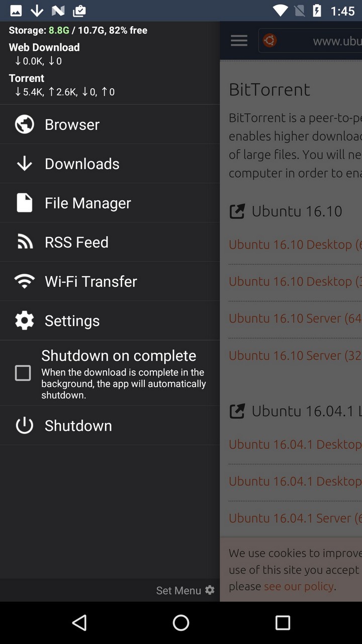Select the Wi-Fi Transfer icon
Viewport: 362px width, 644px height.
24,281
